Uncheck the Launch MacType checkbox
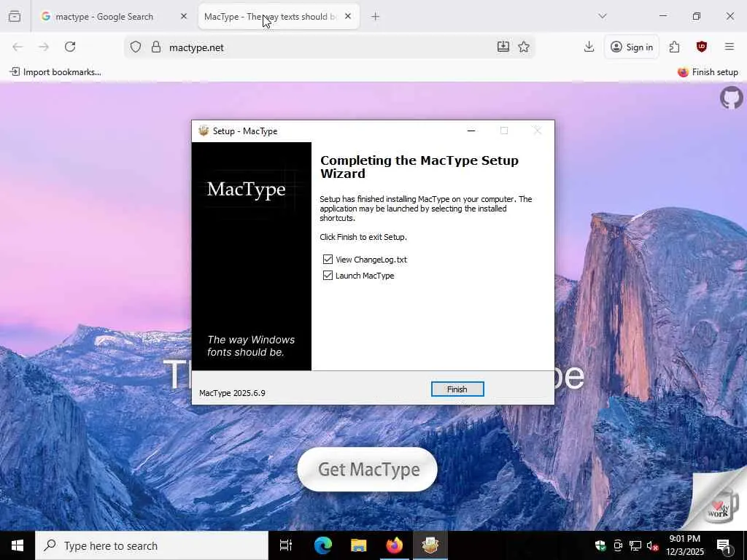 point(328,276)
